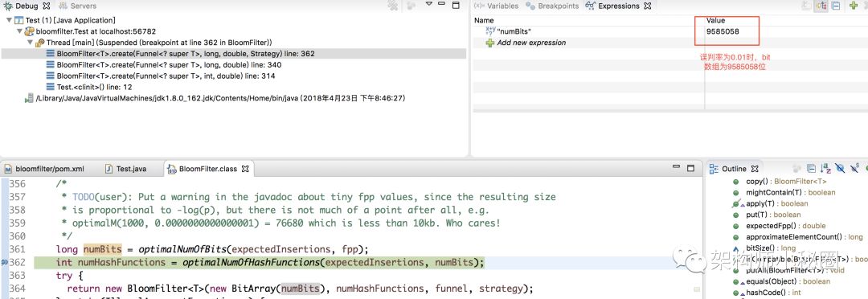Screen dimensions: 868x299
Task: Toggle Show Logical Structure in Expressions view
Action: (821, 6)
